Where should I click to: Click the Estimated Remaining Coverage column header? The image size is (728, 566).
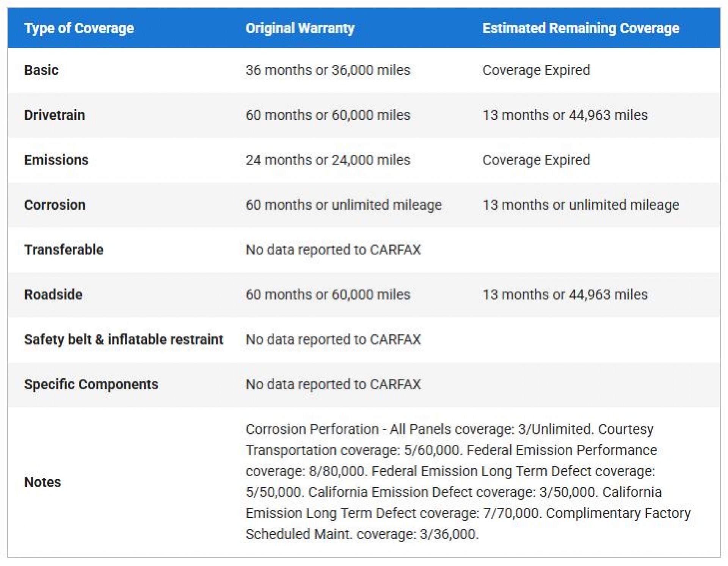click(x=581, y=28)
